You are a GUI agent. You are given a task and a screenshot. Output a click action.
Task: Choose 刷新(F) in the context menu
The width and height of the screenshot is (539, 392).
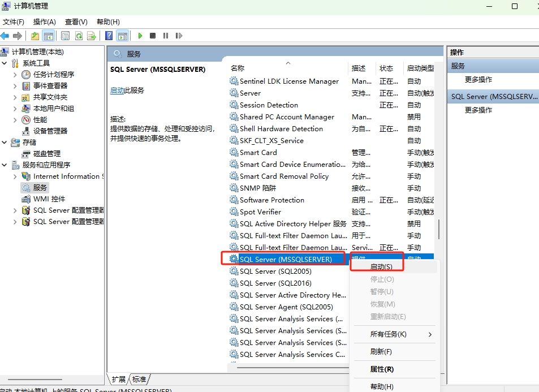(394, 352)
